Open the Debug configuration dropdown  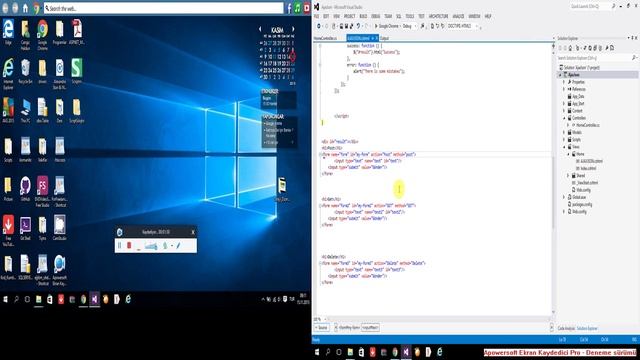[409, 26]
